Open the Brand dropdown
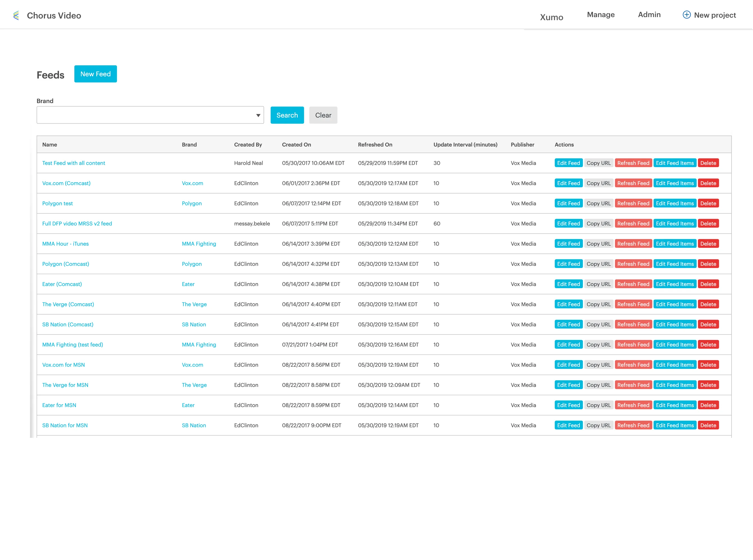The image size is (753, 560). tap(150, 115)
